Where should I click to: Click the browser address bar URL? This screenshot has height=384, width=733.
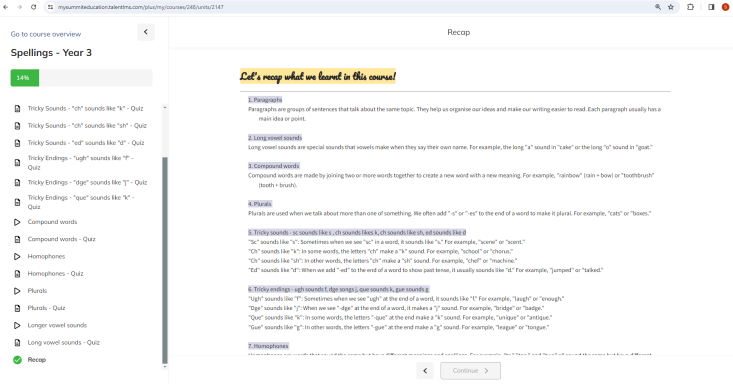click(141, 7)
